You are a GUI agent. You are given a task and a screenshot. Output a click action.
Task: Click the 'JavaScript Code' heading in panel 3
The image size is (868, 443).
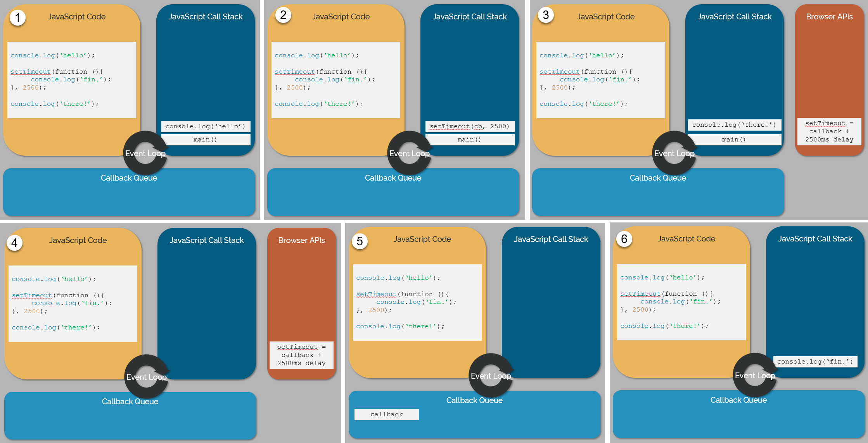click(606, 17)
